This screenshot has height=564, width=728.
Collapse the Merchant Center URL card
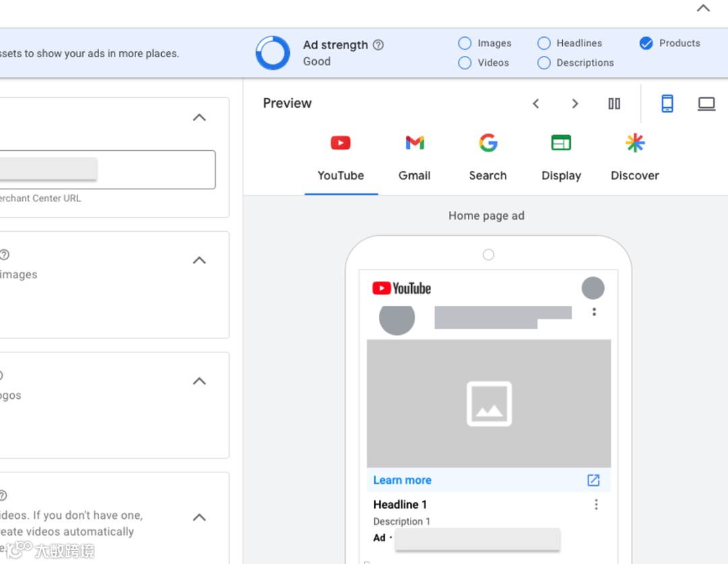(199, 117)
